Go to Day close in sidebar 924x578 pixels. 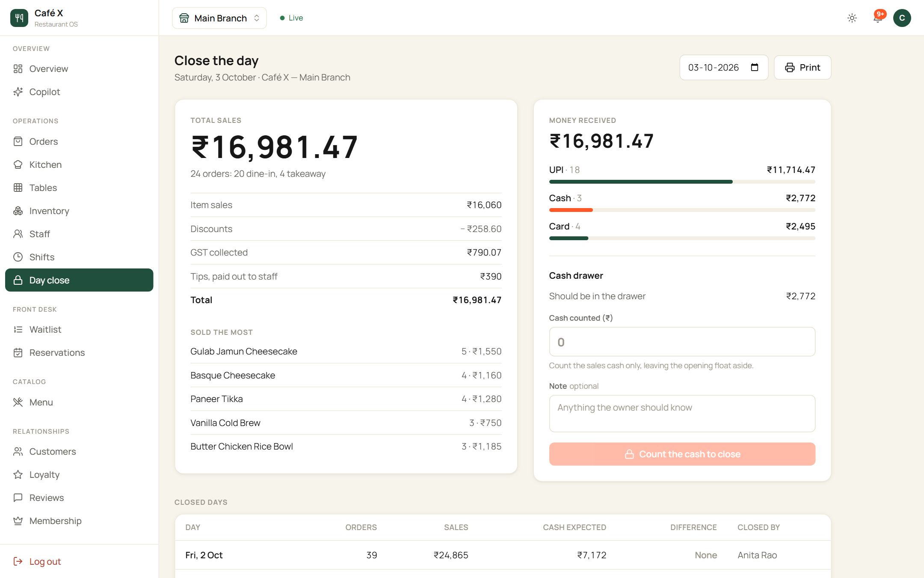79,280
